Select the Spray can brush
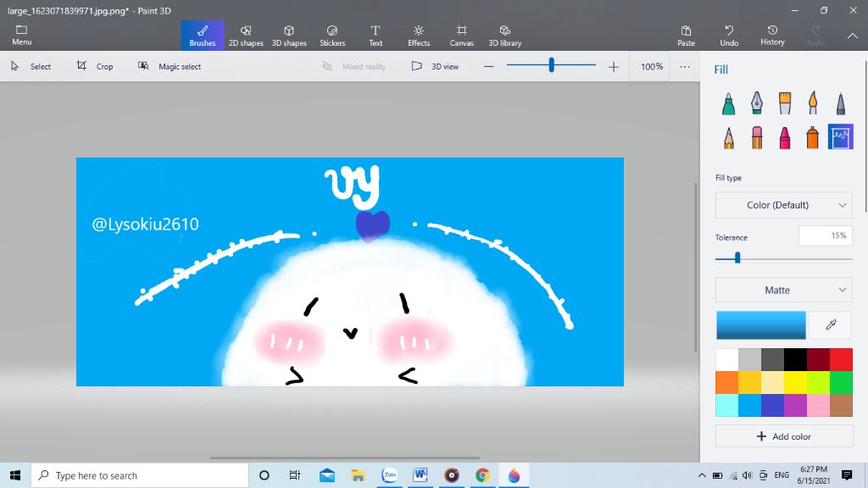The width and height of the screenshot is (868, 488). pos(813,137)
